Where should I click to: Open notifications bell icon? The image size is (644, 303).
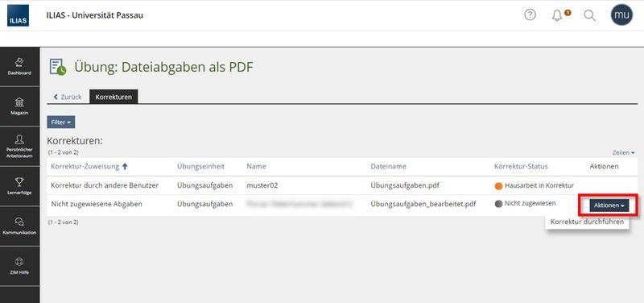point(557,15)
